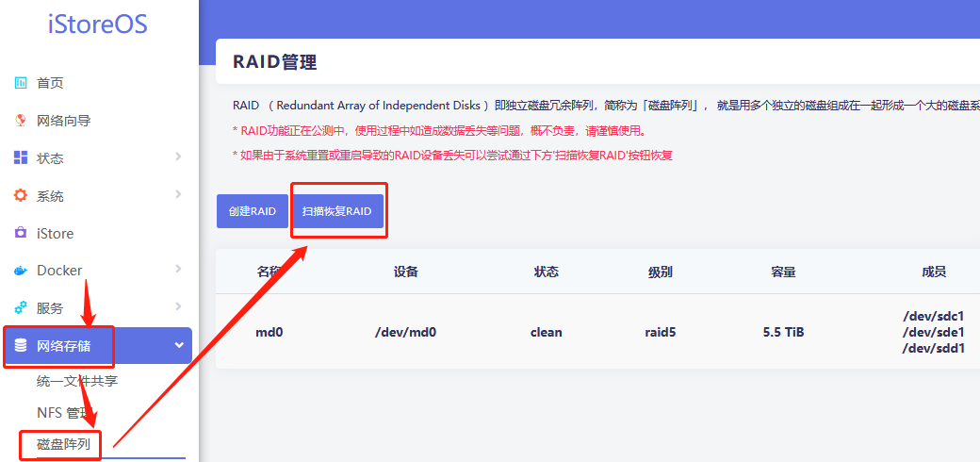Click the 5.5 TiB capacity cell
Screen dimensions: 980x462
pos(783,332)
